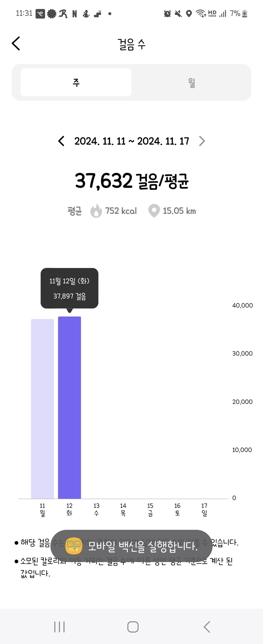This screenshot has width=263, height=644.
Task: Tap the flame calorie icon
Action: (x=96, y=211)
